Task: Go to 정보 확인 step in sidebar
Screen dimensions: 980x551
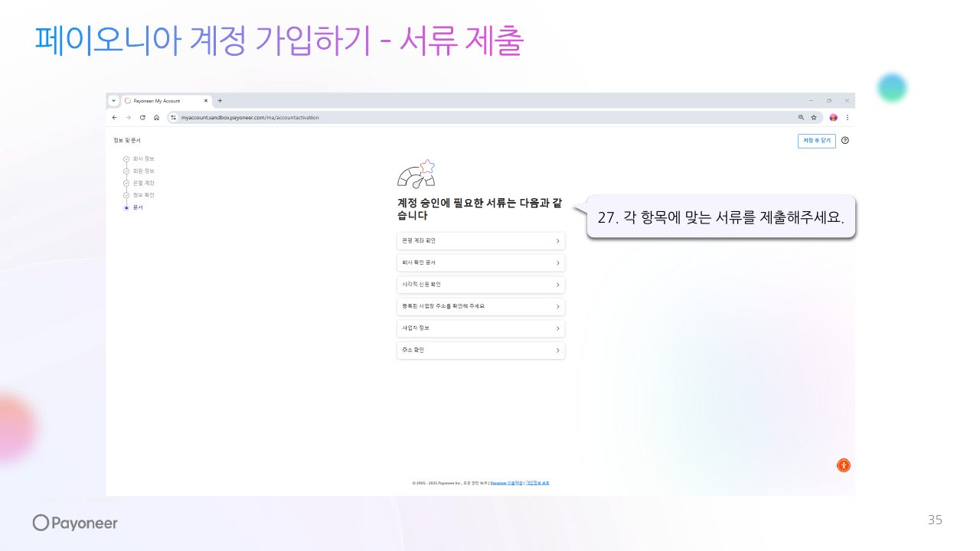Action: tap(139, 195)
